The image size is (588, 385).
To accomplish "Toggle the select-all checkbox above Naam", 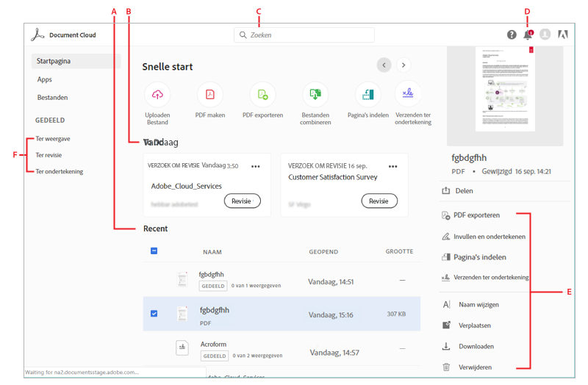I will click(154, 251).
